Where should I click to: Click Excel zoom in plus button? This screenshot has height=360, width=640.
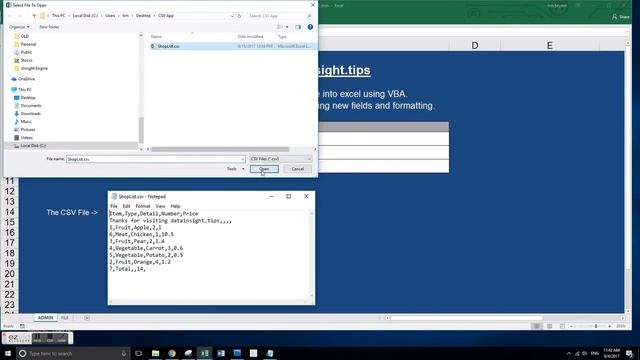[609, 326]
